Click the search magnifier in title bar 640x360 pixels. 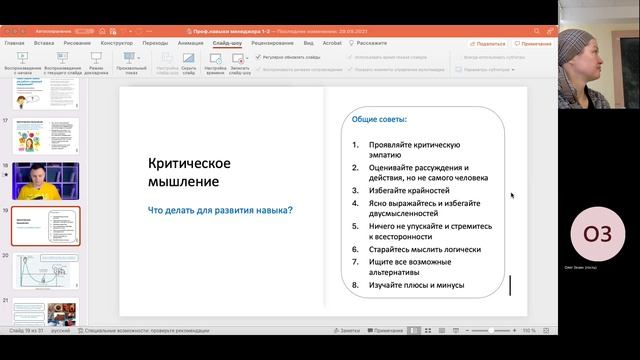click(537, 31)
